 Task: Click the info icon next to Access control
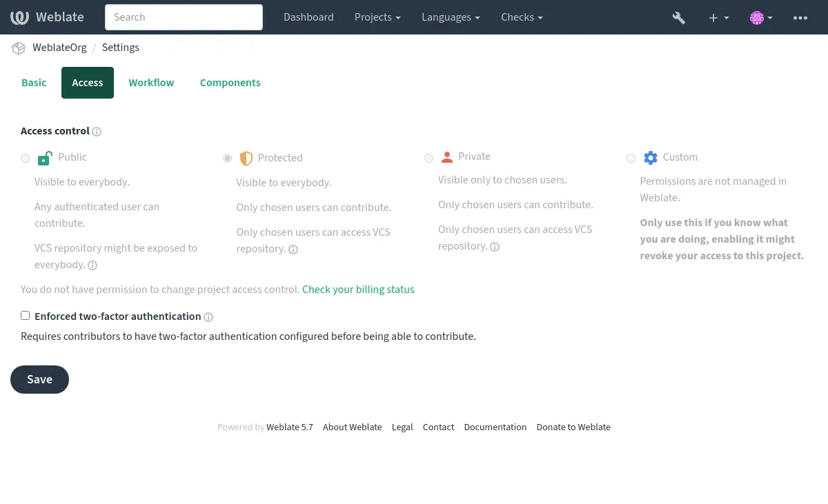[97, 132]
